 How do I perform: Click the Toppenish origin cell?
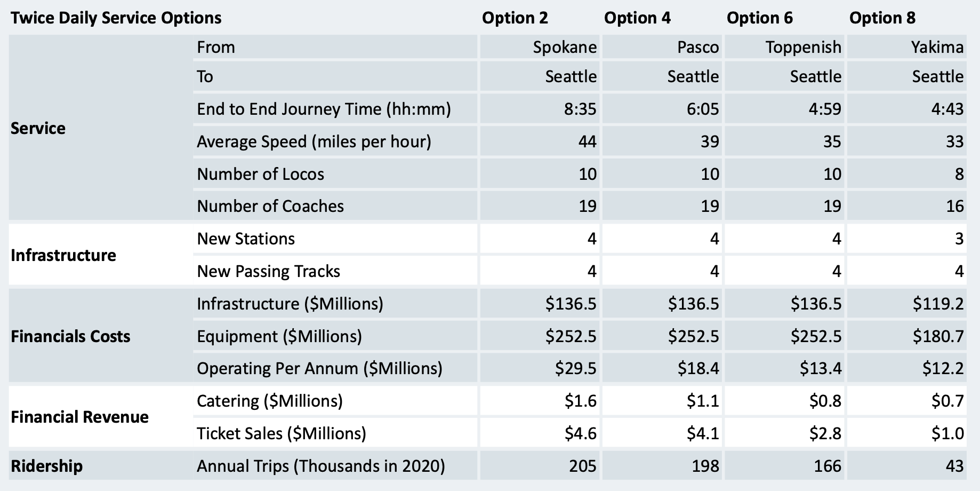point(803,47)
